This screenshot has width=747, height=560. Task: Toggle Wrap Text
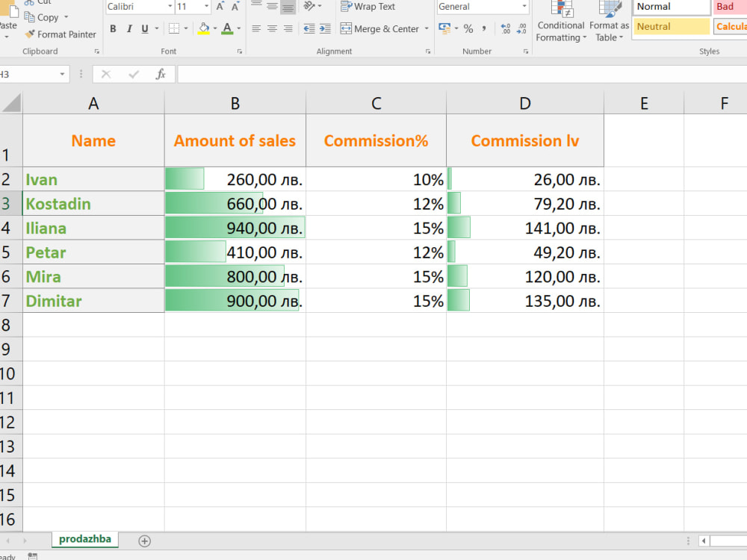[x=368, y=7]
